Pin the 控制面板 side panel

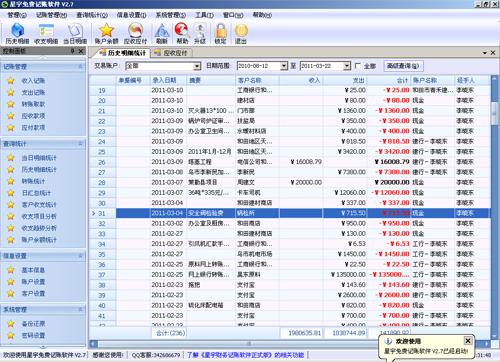pos(73,51)
